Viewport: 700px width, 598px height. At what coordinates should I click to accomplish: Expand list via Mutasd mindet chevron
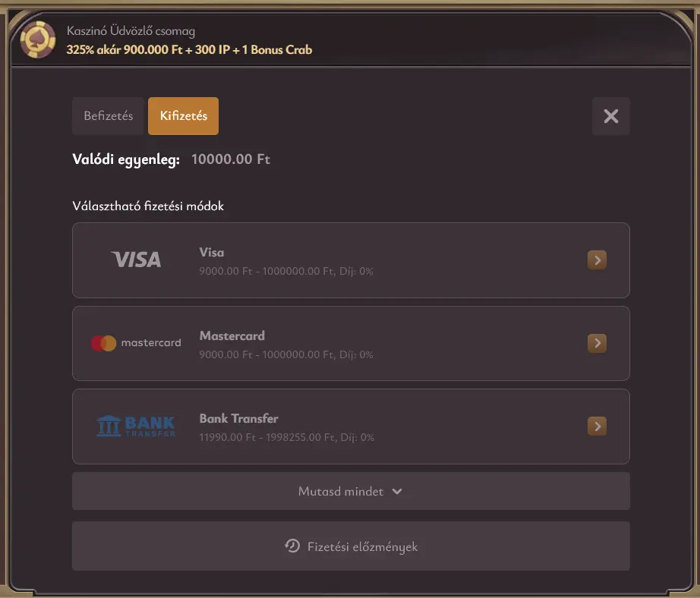pos(397,491)
